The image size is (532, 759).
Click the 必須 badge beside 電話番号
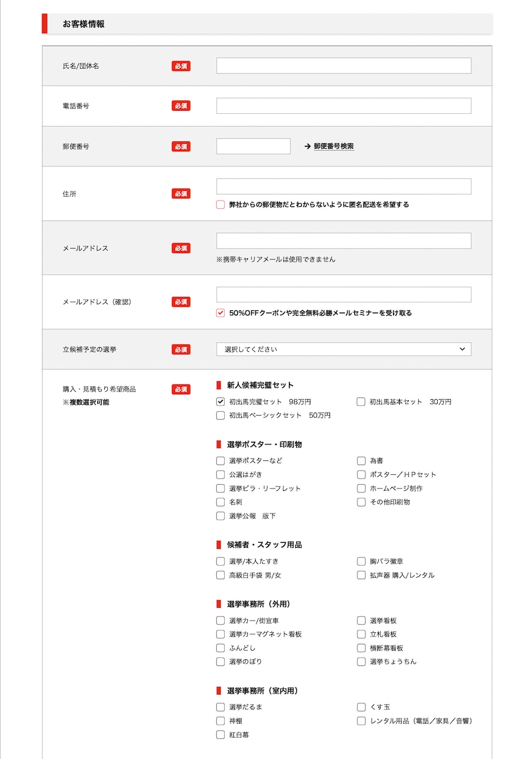tap(181, 106)
